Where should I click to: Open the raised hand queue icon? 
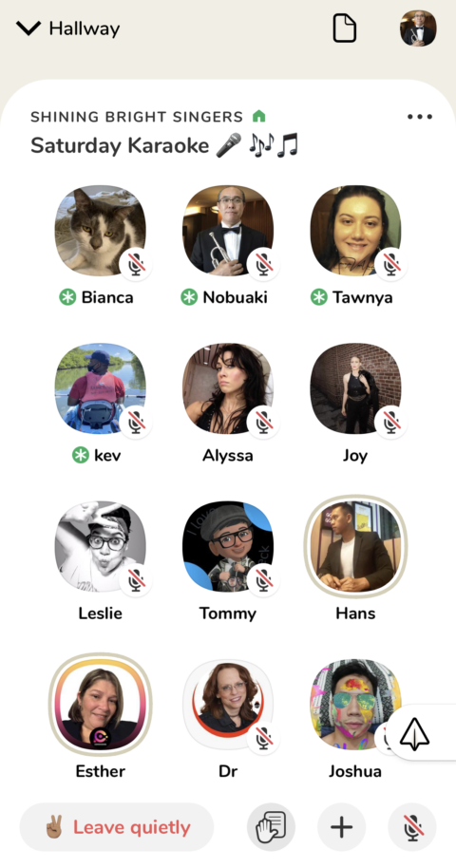tap(271, 827)
